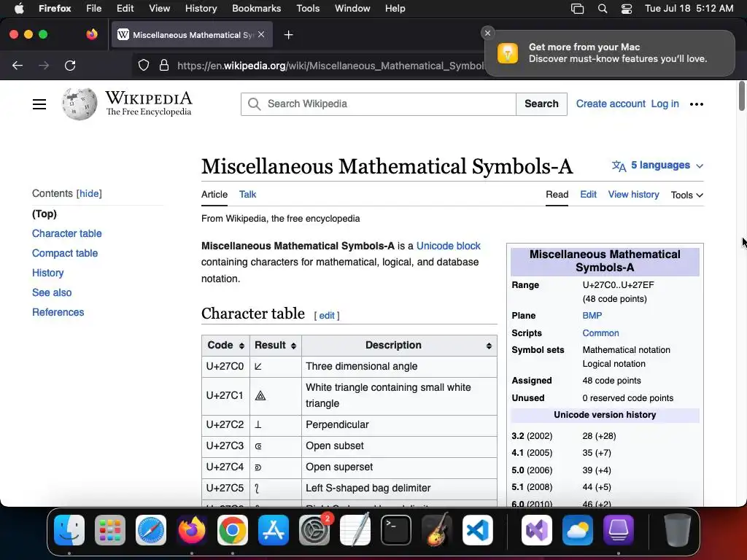Select the Read tab
The image size is (747, 560).
click(x=557, y=194)
